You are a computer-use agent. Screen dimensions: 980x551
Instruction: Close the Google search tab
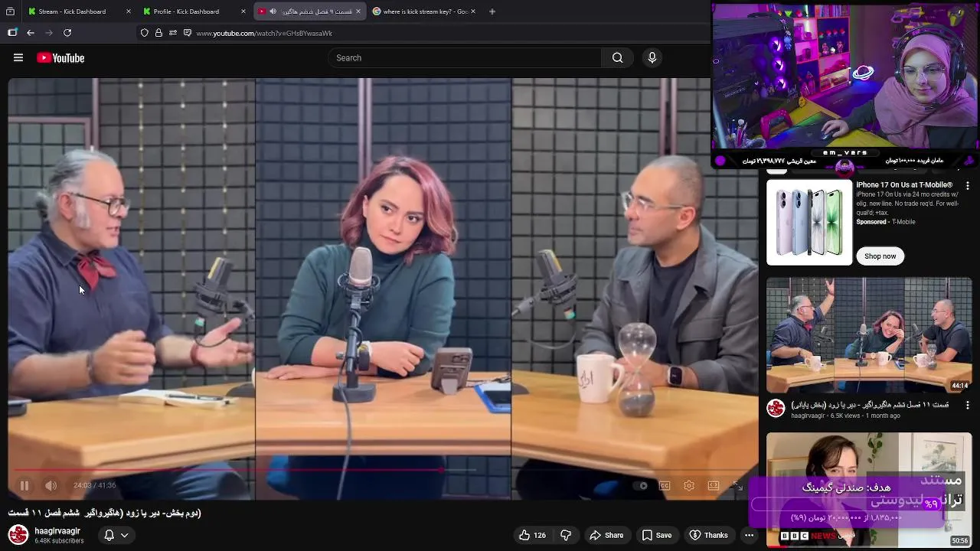tap(473, 11)
